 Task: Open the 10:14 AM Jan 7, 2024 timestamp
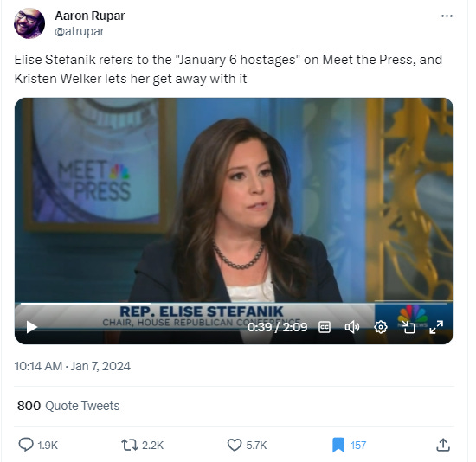[x=72, y=366]
